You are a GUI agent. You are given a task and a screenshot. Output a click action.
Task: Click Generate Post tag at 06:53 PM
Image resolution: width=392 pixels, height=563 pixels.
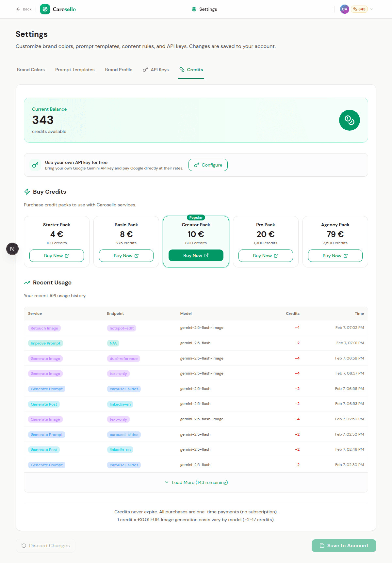tap(44, 404)
